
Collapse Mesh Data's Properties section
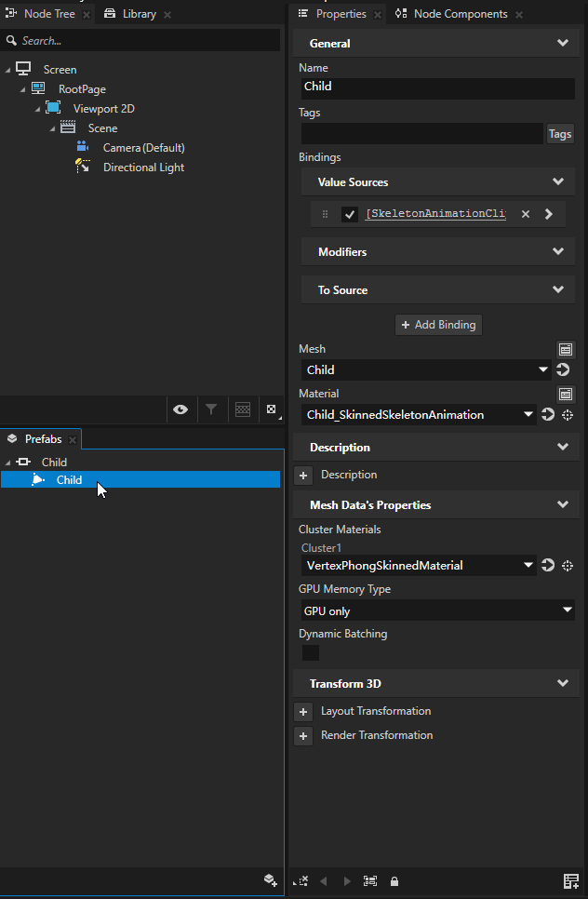point(563,504)
